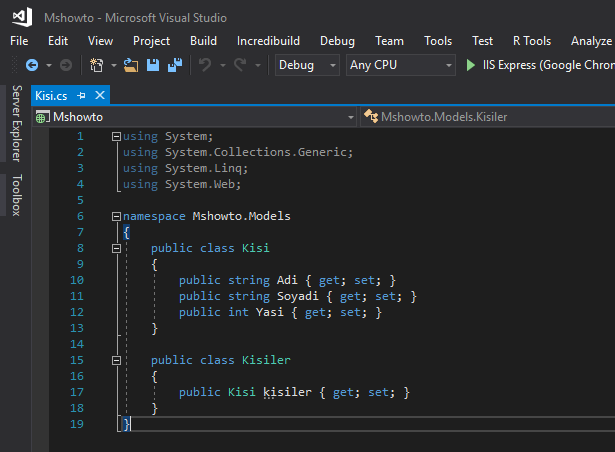Open the Analyze menu

point(591,41)
